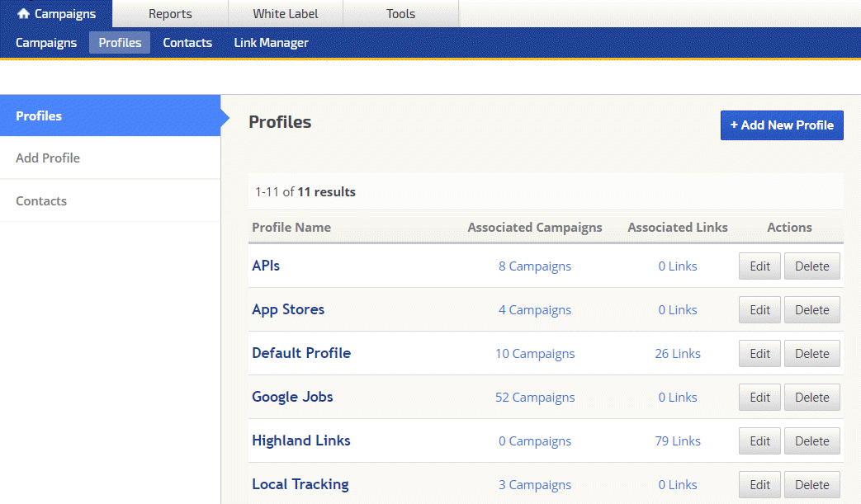Image resolution: width=861 pixels, height=504 pixels.
Task: Open the Reports tab
Action: pos(170,14)
